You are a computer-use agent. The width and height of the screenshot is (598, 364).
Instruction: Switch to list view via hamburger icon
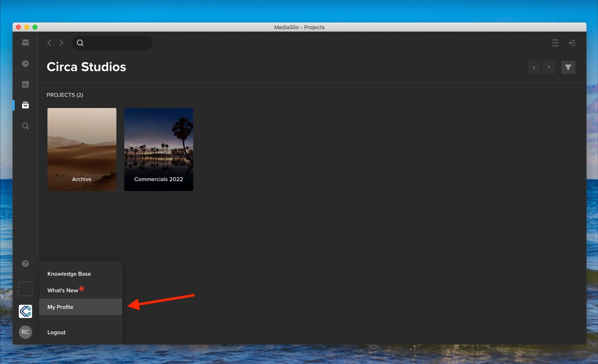pos(555,43)
